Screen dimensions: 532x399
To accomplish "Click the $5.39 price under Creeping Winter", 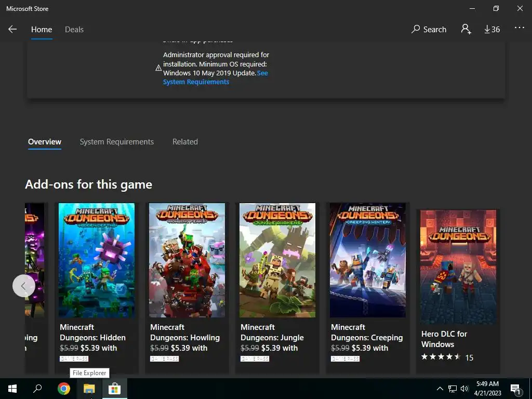I will click(x=361, y=348).
